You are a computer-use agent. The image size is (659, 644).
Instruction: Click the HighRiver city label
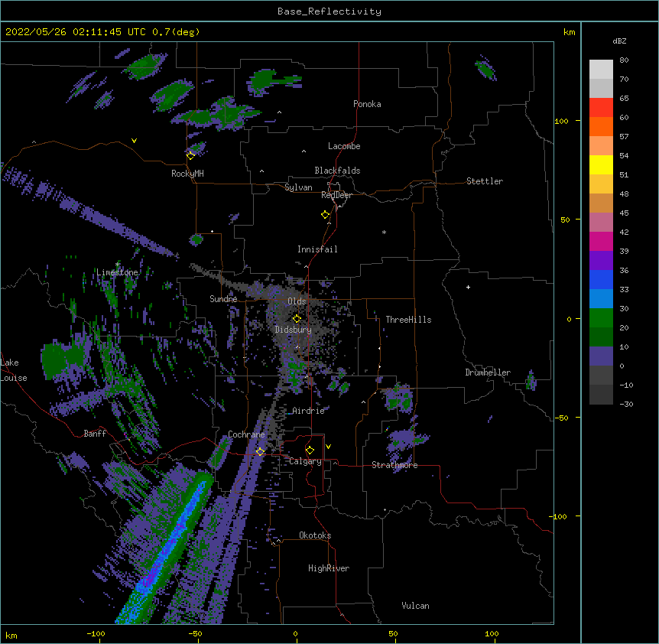[329, 568]
